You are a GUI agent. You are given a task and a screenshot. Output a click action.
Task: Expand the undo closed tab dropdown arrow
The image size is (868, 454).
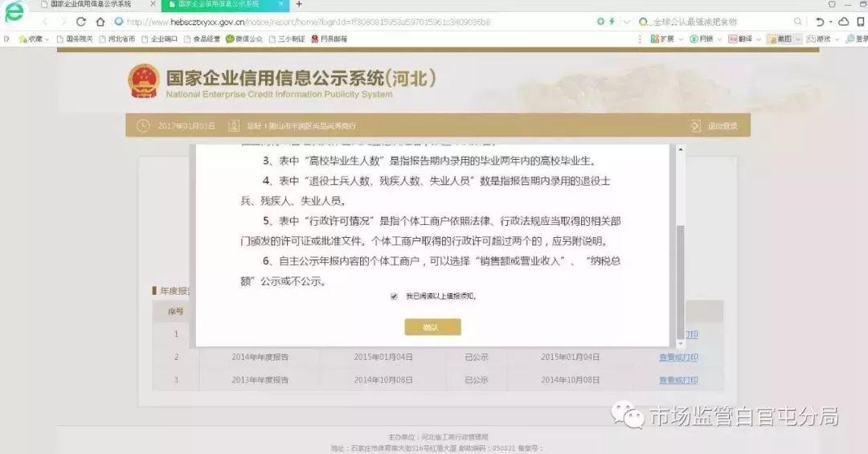coord(831,22)
